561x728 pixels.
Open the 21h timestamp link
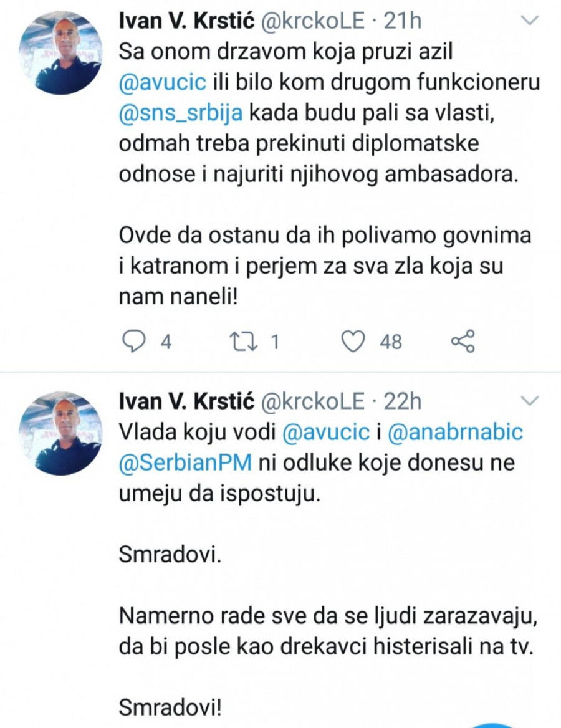403,21
